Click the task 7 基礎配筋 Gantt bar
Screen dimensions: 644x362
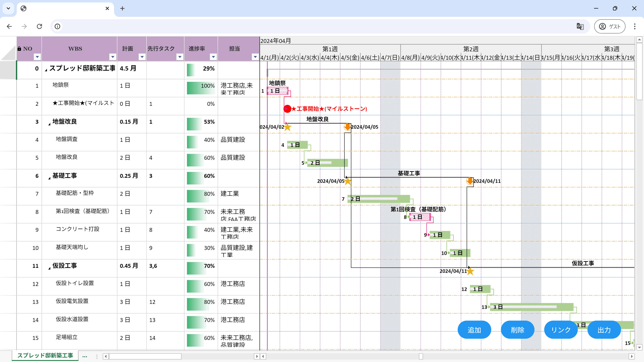[379, 199]
